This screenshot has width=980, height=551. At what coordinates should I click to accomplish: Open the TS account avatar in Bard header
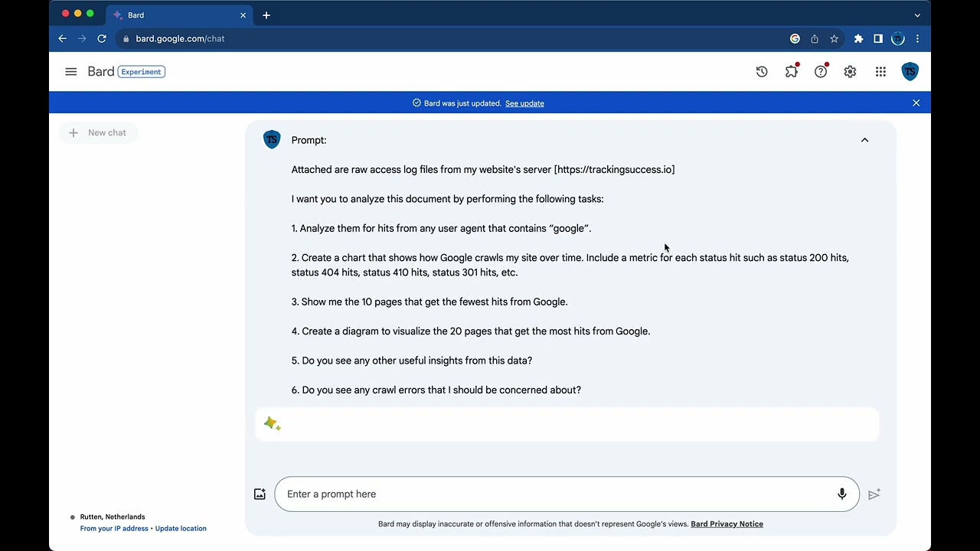[x=910, y=72]
